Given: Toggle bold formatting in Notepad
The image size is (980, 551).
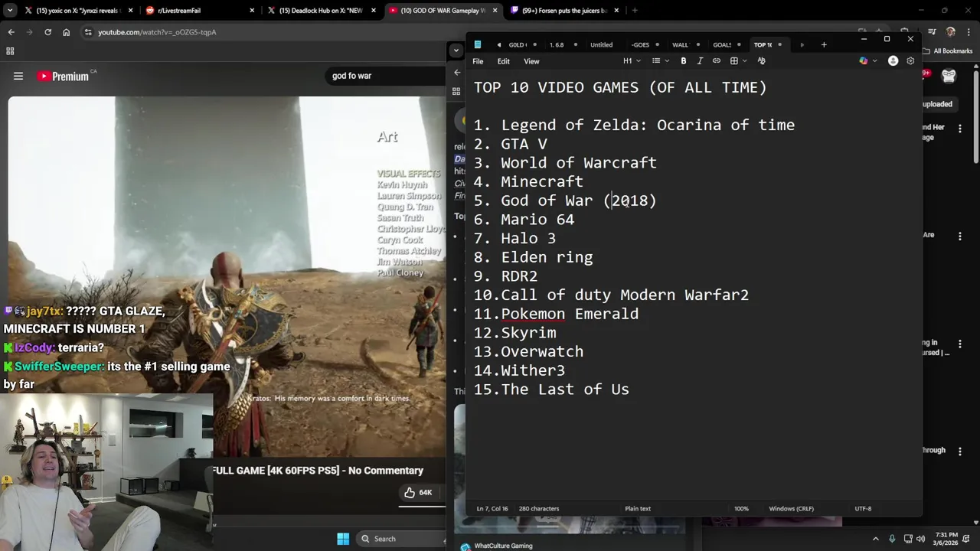Looking at the screenshot, I should 684,61.
